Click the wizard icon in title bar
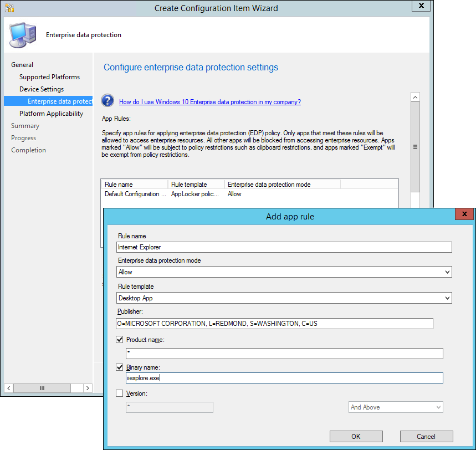This screenshot has height=450, width=476. point(9,8)
